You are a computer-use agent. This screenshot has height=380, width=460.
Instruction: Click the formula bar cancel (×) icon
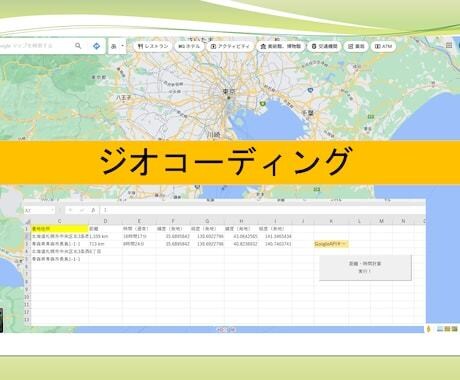pyautogui.click(x=70, y=210)
